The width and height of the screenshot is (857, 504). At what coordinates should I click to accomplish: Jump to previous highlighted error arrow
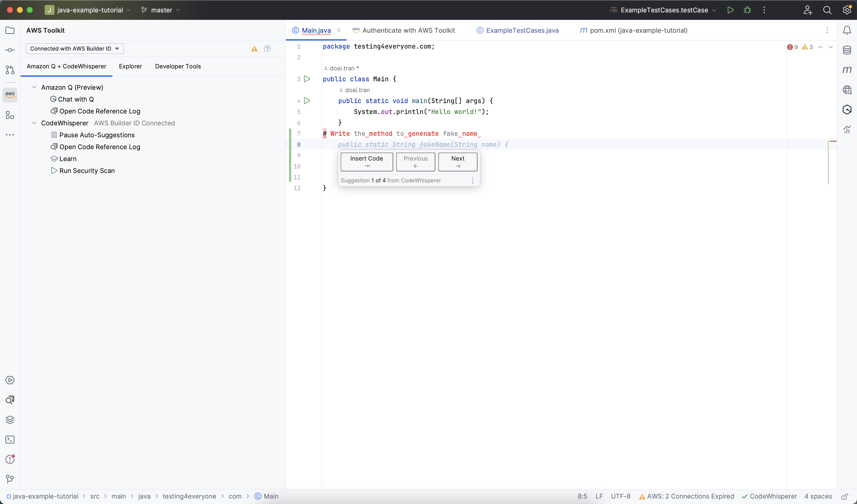(820, 47)
